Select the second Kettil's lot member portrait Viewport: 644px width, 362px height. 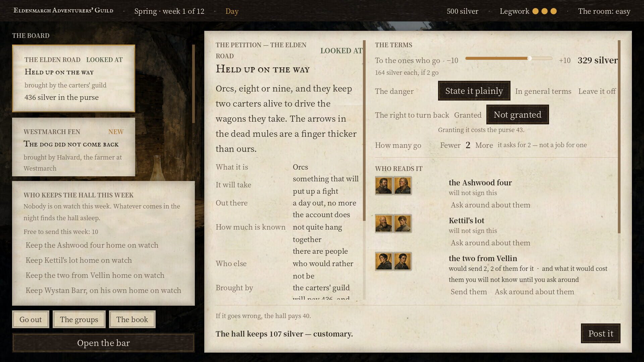402,224
